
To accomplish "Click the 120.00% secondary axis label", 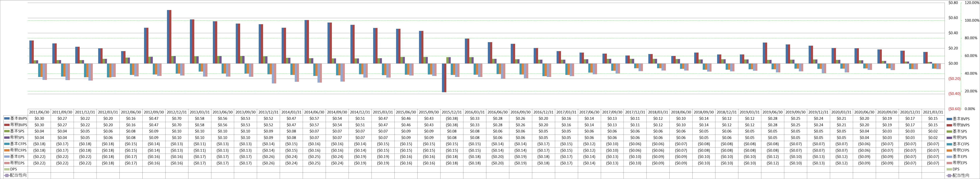I will click(x=972, y=3).
